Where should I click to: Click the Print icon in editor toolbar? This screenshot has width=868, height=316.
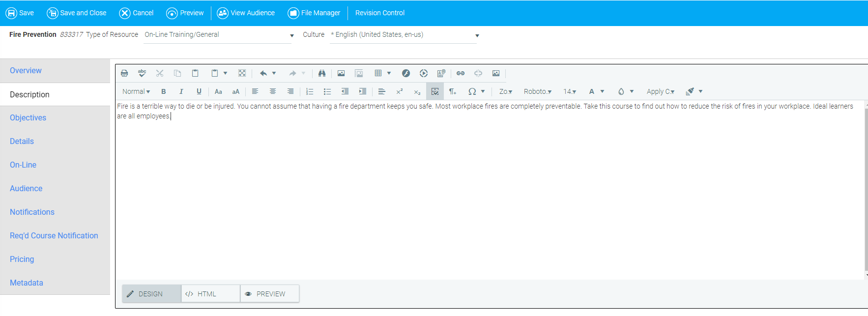pos(124,73)
